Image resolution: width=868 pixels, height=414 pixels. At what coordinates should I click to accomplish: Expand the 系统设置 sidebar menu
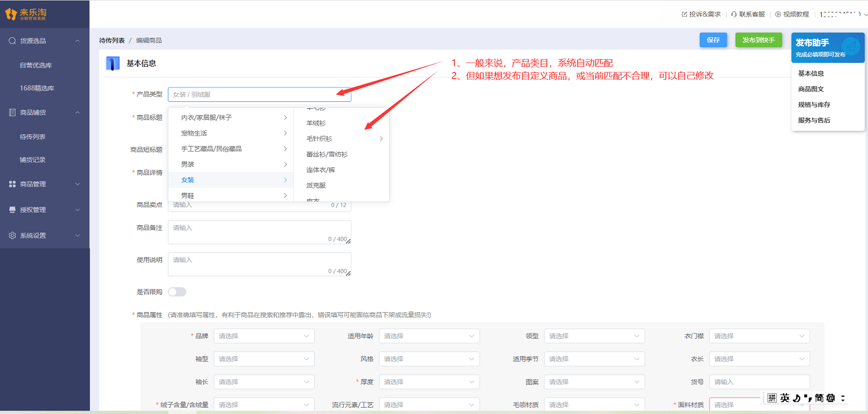click(78, 236)
